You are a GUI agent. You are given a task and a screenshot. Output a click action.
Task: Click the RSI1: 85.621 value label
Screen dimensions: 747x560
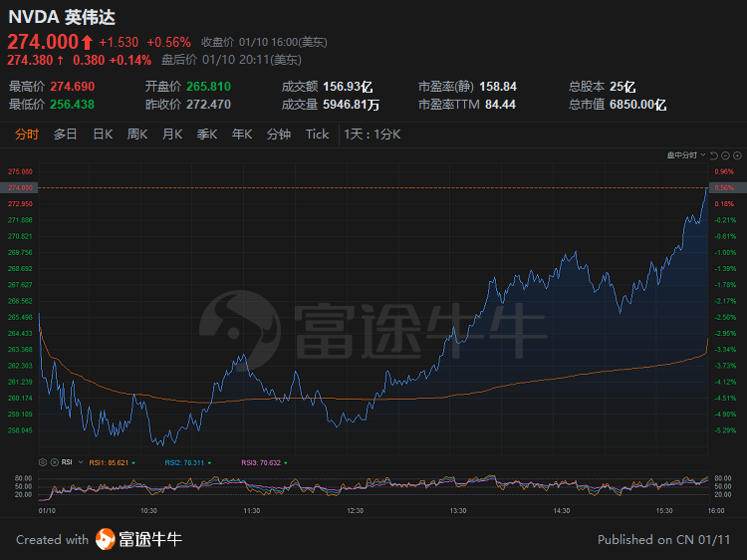tap(110, 462)
